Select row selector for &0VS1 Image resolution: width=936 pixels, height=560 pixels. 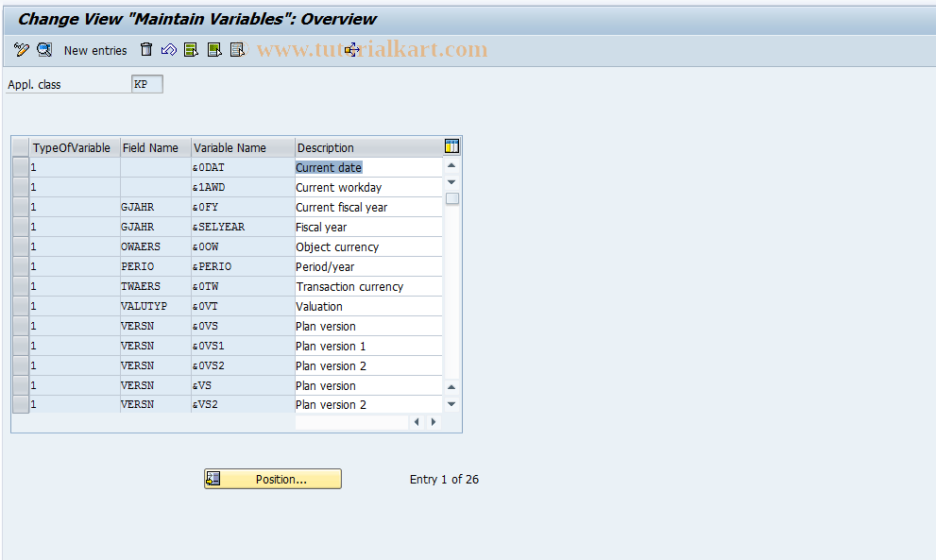pos(21,346)
